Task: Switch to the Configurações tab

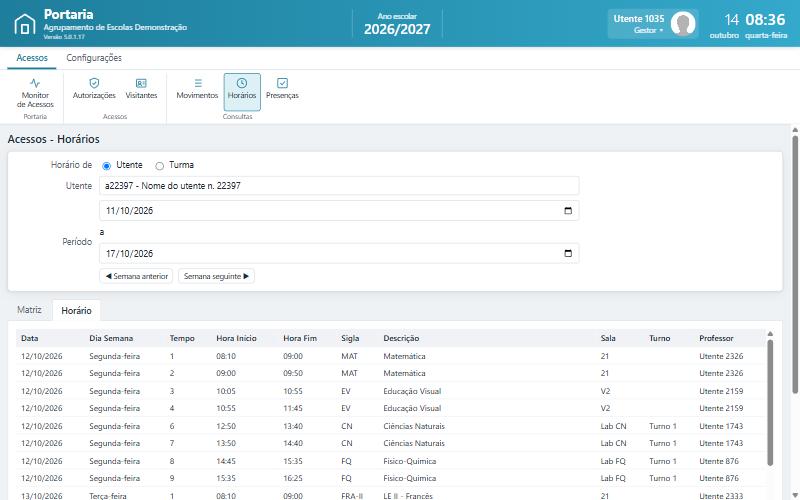Action: tap(94, 58)
